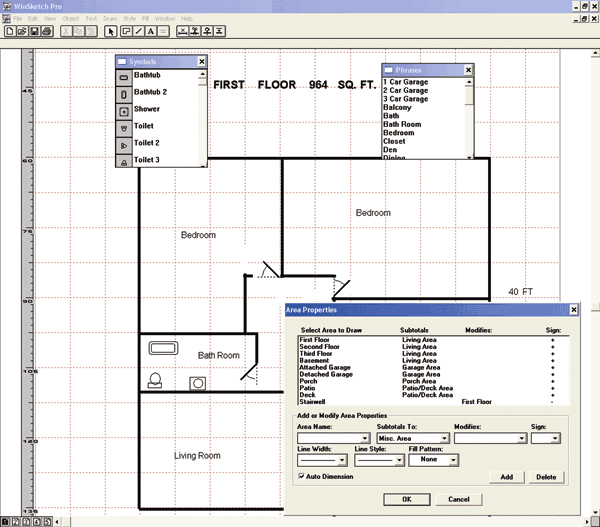Screen dimensions: 600x527
Task: Select the 2 Car Garage phrase
Action: pos(406,90)
